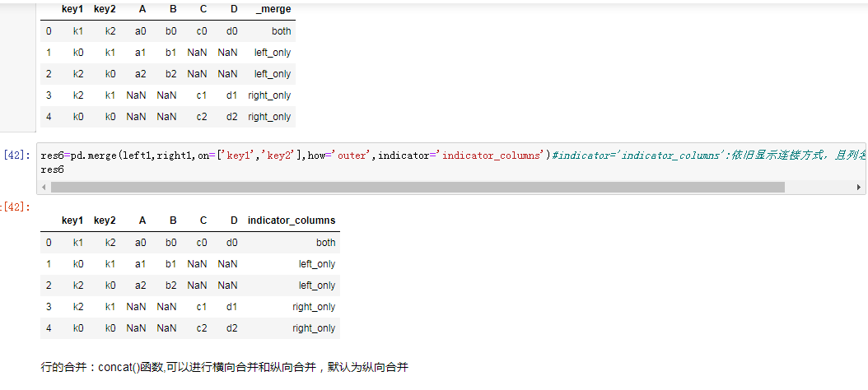Click cell 'a0' in the _merge table
This screenshot has width=868, height=390.
[x=141, y=31]
